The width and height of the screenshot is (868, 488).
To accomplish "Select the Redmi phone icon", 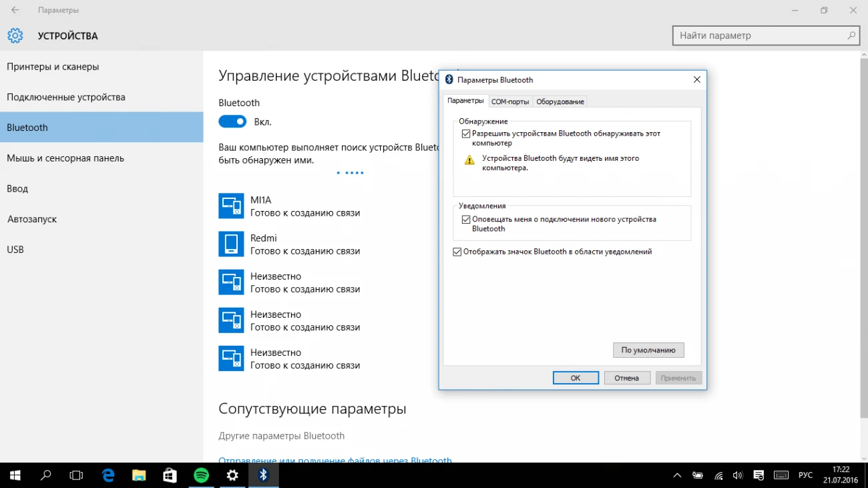I will (231, 244).
